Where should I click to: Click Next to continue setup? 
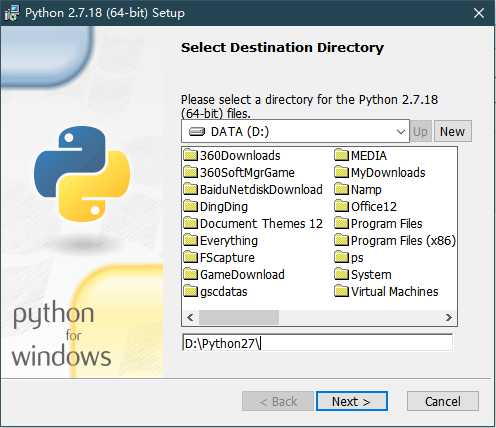click(352, 401)
